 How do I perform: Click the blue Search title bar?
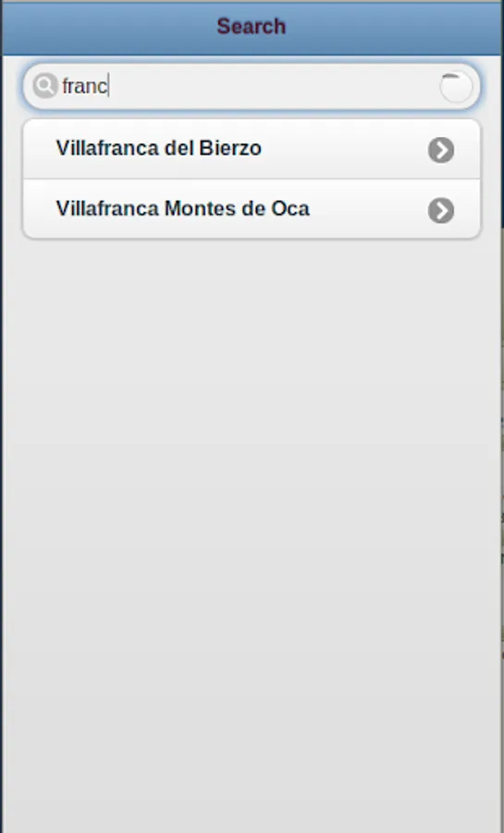point(252,29)
